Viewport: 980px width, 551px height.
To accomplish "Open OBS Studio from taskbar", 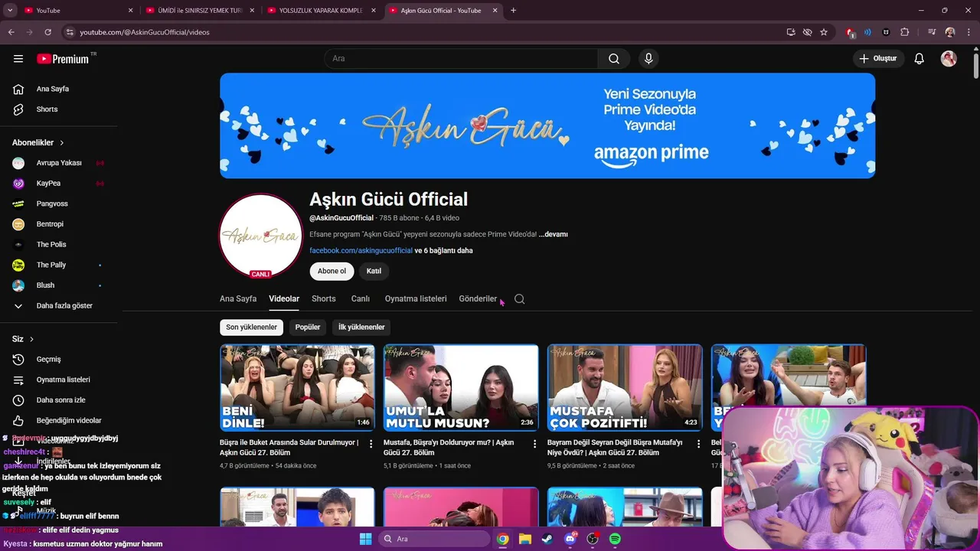I will (x=593, y=539).
